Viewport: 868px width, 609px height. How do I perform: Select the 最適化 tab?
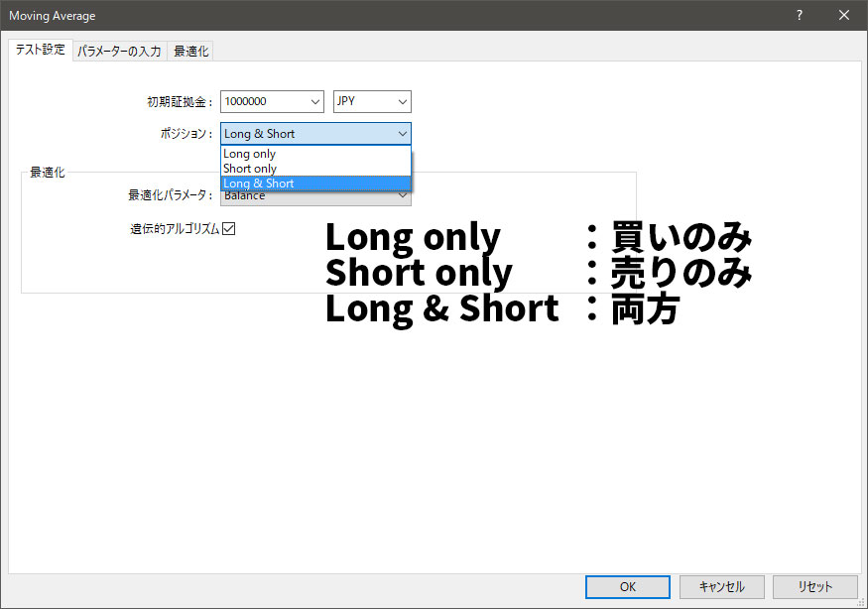(x=190, y=51)
